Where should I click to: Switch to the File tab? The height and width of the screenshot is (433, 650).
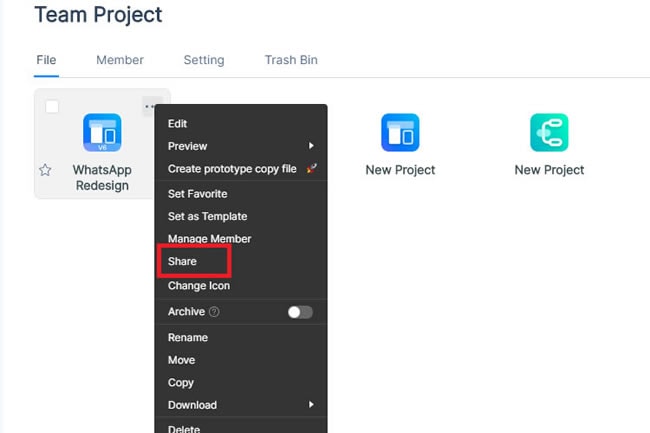(x=46, y=60)
